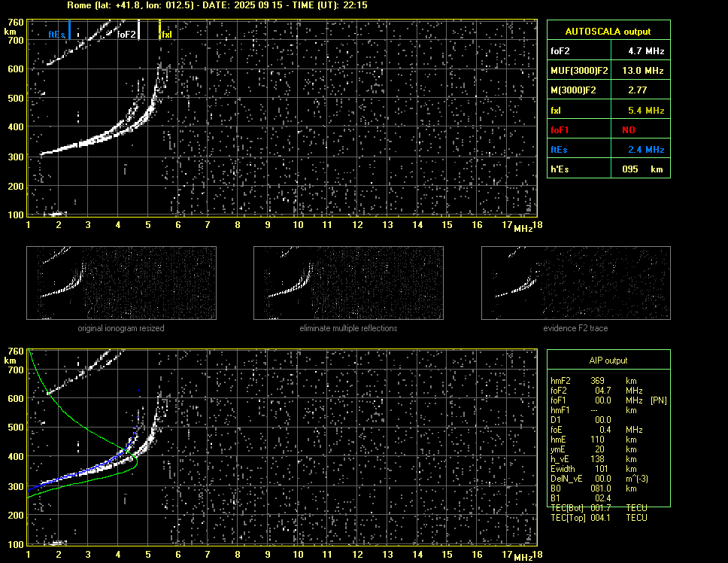
Task: Click the Ewidth value '101' in AIP output
Action: point(601,469)
